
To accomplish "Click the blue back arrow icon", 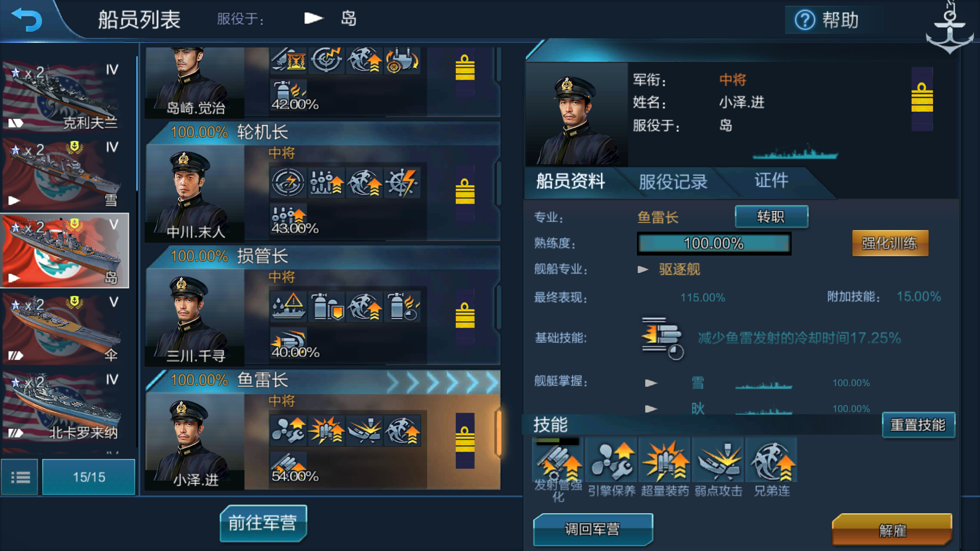I will [27, 19].
